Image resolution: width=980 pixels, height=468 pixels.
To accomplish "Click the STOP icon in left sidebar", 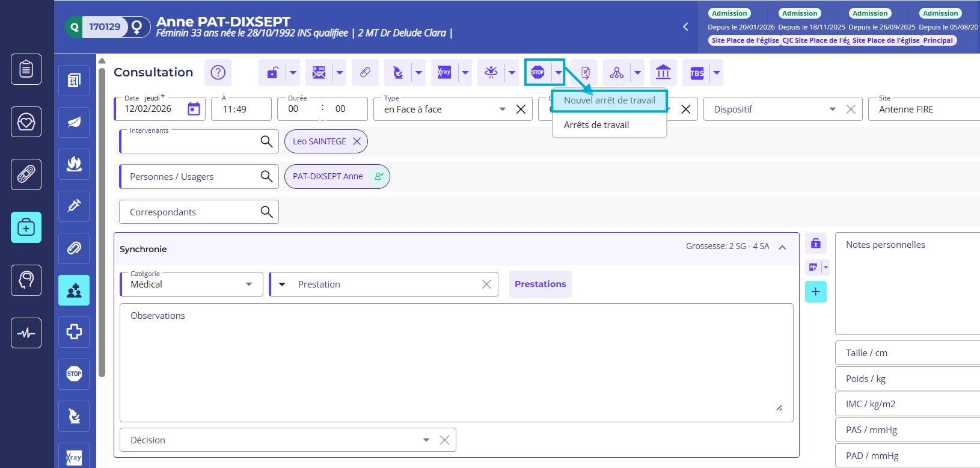I will click(x=74, y=374).
